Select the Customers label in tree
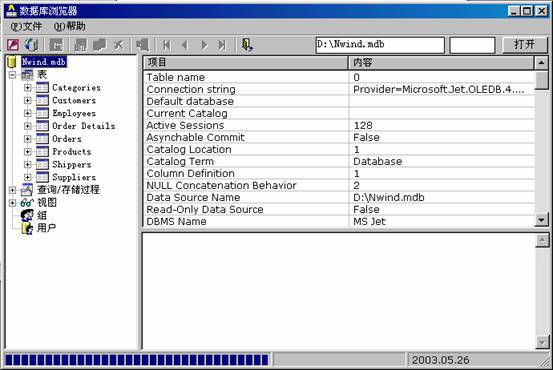Screen dimensions: 553x370 click(74, 101)
